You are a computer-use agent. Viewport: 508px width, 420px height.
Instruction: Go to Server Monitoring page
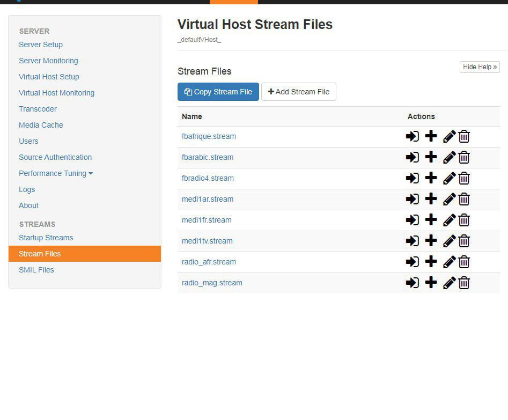(48, 61)
